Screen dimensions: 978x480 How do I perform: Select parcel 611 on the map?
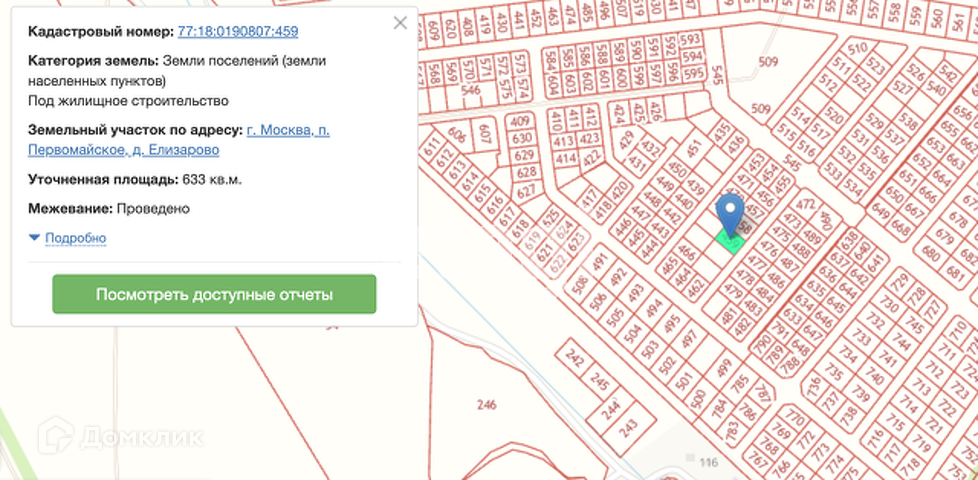431,148
